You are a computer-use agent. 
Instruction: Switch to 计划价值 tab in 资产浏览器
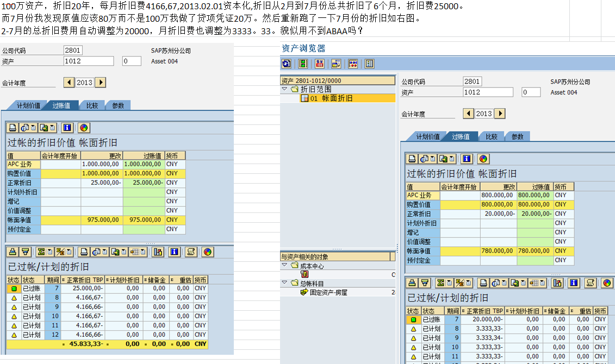(427, 136)
